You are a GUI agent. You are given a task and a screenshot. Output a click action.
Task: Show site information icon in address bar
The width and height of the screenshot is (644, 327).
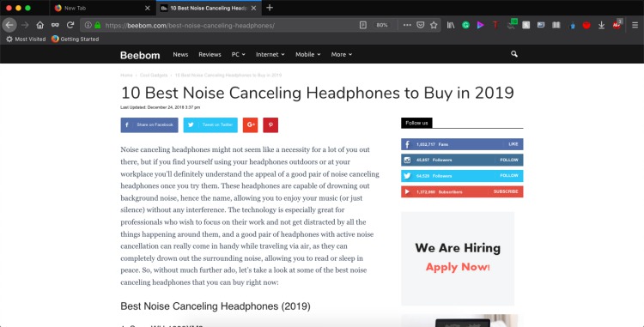pyautogui.click(x=88, y=25)
